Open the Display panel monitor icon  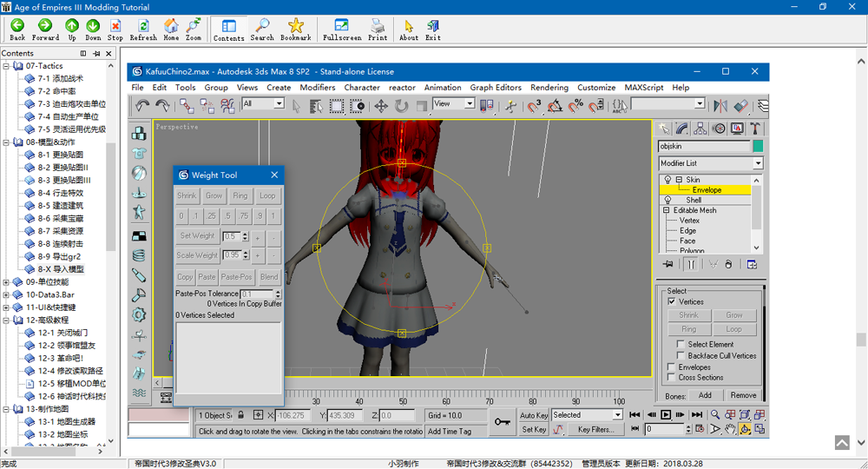pos(737,129)
